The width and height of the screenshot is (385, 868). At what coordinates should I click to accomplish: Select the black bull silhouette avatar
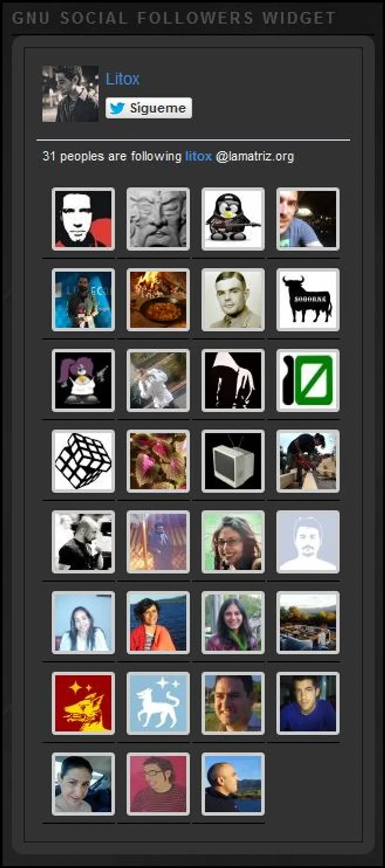(308, 300)
